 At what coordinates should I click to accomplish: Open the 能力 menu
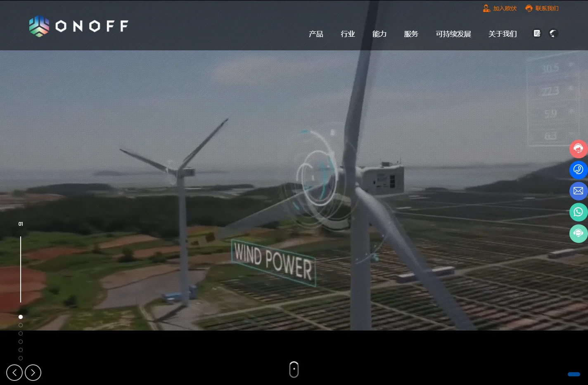(x=379, y=34)
